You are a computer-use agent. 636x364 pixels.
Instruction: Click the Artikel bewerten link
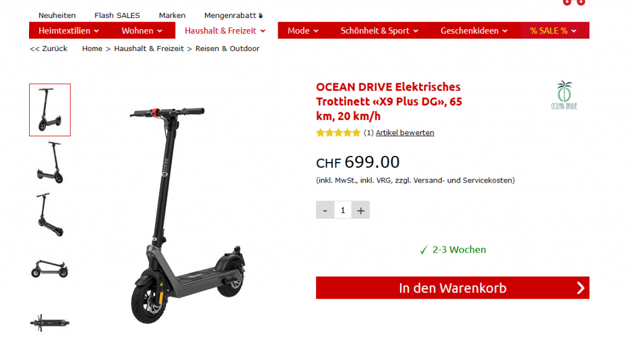click(405, 133)
